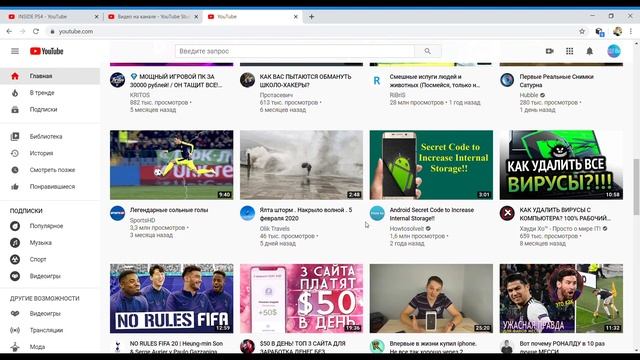Open the YouTube account avatar menu
Screen dimensions: 640x360
[x=613, y=51]
